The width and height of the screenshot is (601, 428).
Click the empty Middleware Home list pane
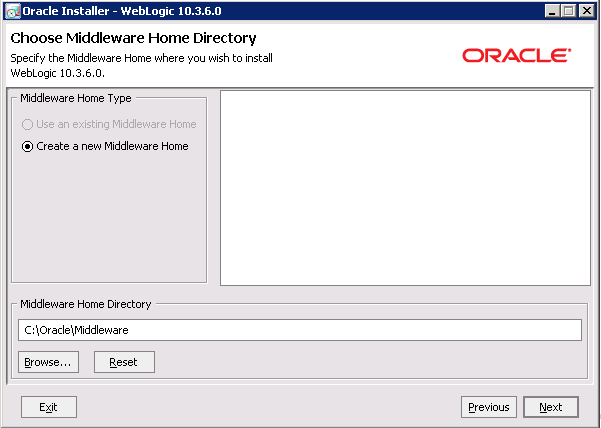pos(405,188)
